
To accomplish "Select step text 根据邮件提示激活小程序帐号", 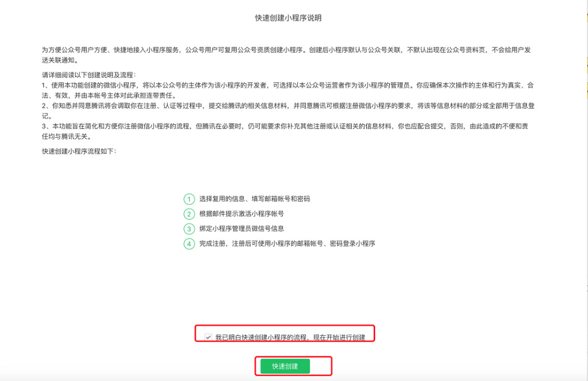I will [x=245, y=214].
